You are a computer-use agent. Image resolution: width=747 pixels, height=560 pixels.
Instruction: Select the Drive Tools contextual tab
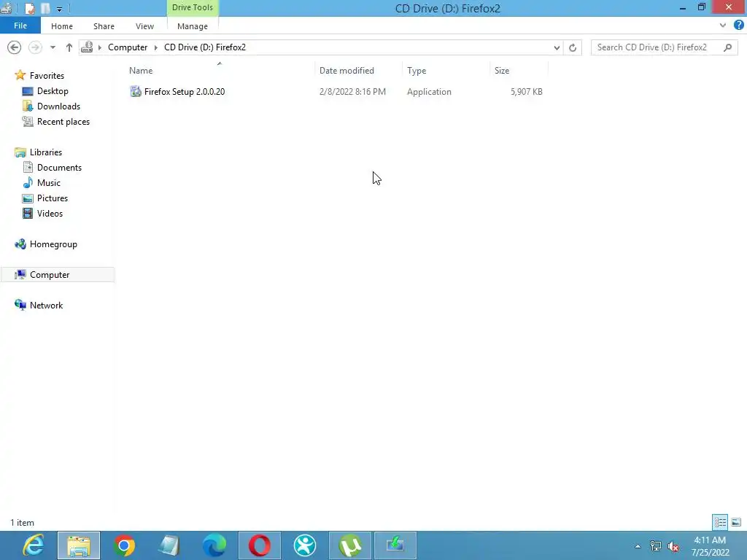coord(193,7)
